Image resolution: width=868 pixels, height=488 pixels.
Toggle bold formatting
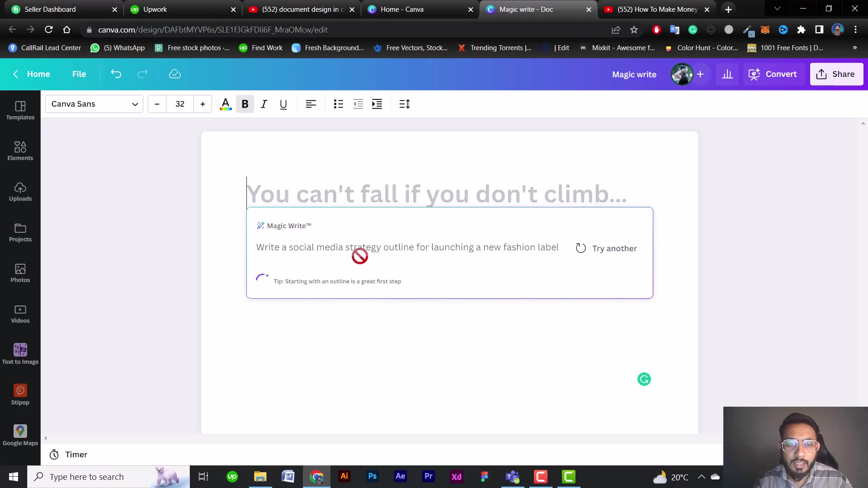pos(245,104)
